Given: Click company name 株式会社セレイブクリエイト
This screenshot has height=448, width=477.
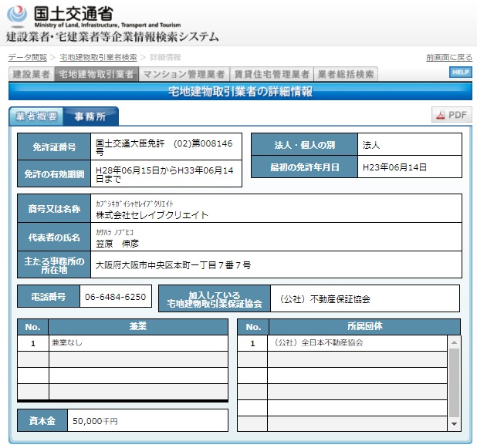Looking at the screenshot, I should 152,215.
